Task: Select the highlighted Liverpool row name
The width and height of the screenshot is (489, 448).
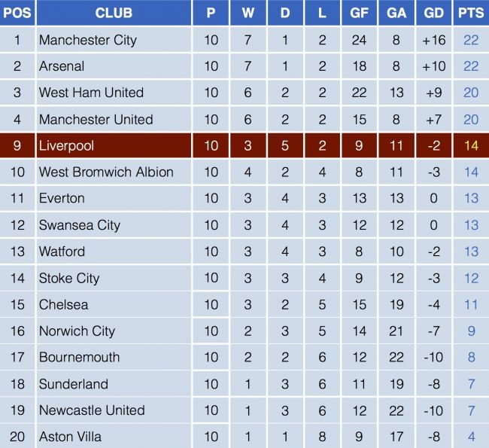Action: pyautogui.click(x=66, y=145)
